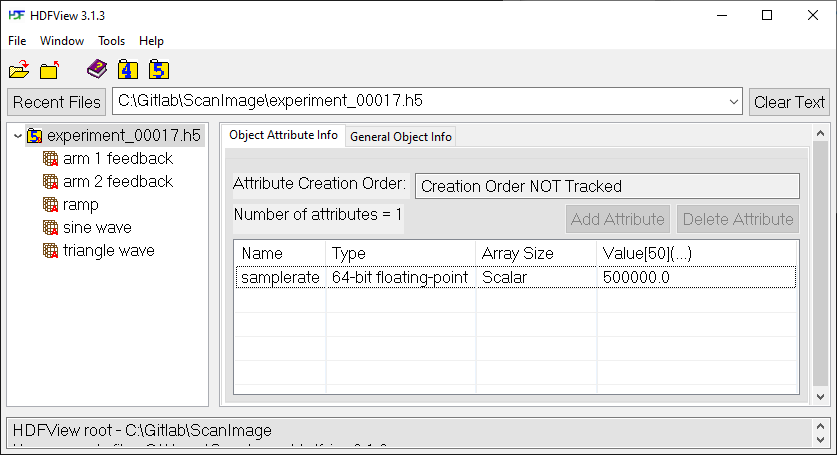Maximize the HDFView window
This screenshot has width=837, height=455.
[x=767, y=15]
